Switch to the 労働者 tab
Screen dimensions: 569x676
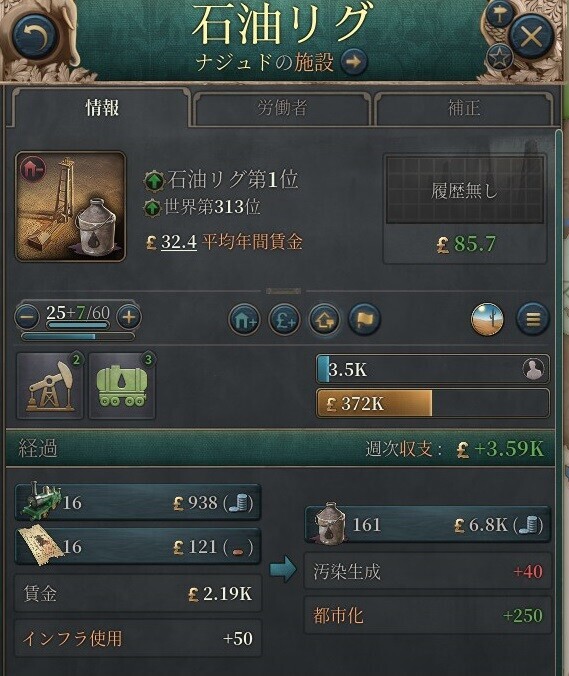coord(281,108)
